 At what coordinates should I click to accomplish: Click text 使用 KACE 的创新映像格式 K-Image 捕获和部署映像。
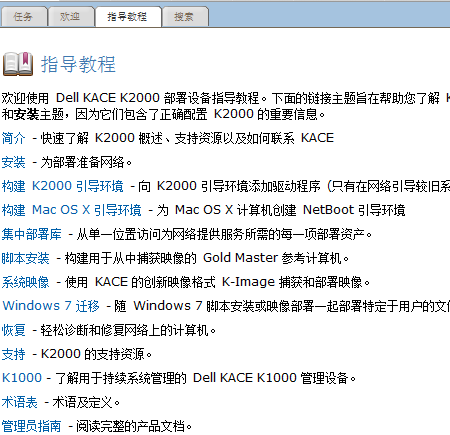point(217,282)
